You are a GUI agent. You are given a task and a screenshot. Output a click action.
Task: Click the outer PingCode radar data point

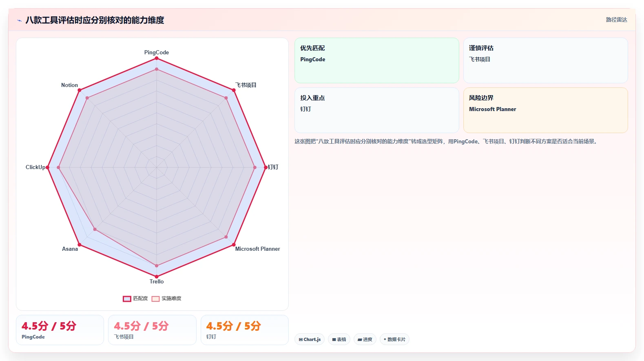click(x=157, y=58)
